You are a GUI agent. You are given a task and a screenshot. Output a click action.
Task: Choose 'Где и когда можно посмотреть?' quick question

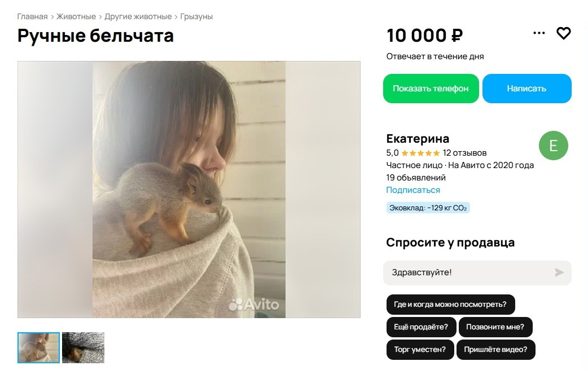(450, 305)
